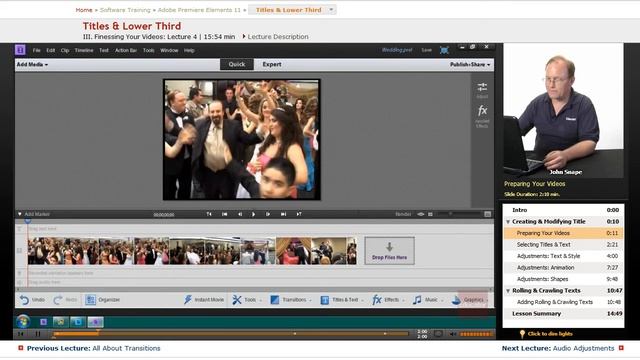640x360 pixels.
Task: Open Software Training breadcrumb link
Action: 125,10
